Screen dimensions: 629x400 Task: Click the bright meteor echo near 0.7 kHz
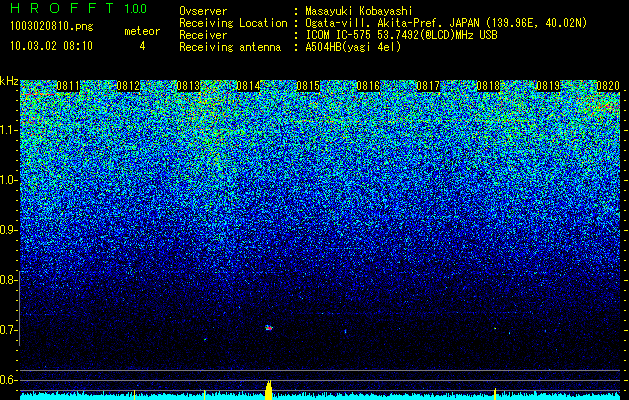pyautogui.click(x=269, y=328)
